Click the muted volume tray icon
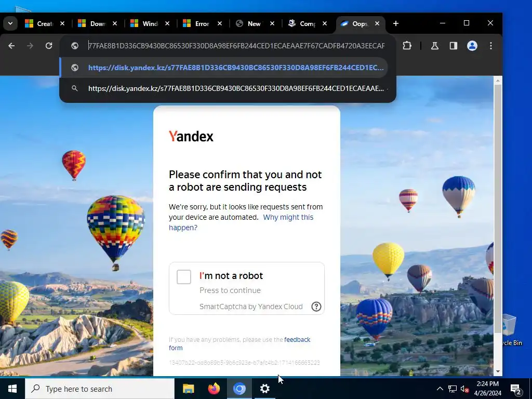Screen dimensions: 532x399 coord(465,389)
